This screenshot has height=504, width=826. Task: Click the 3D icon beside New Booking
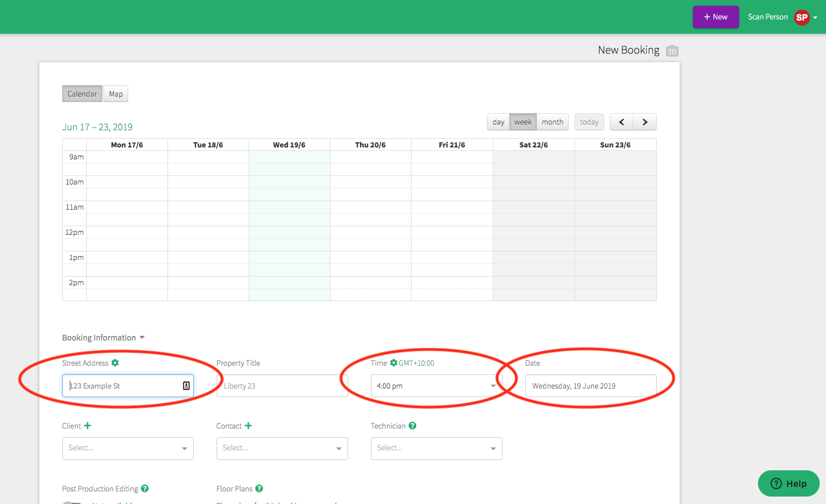672,51
